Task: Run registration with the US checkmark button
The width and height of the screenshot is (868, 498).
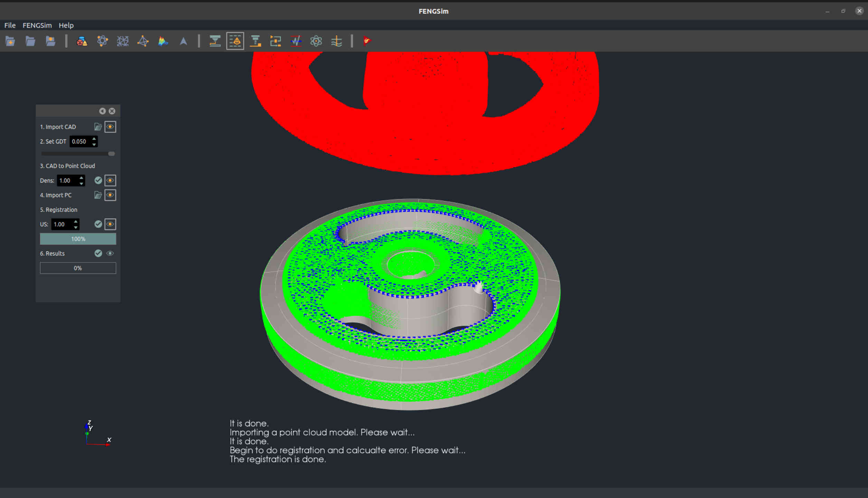Action: click(98, 224)
